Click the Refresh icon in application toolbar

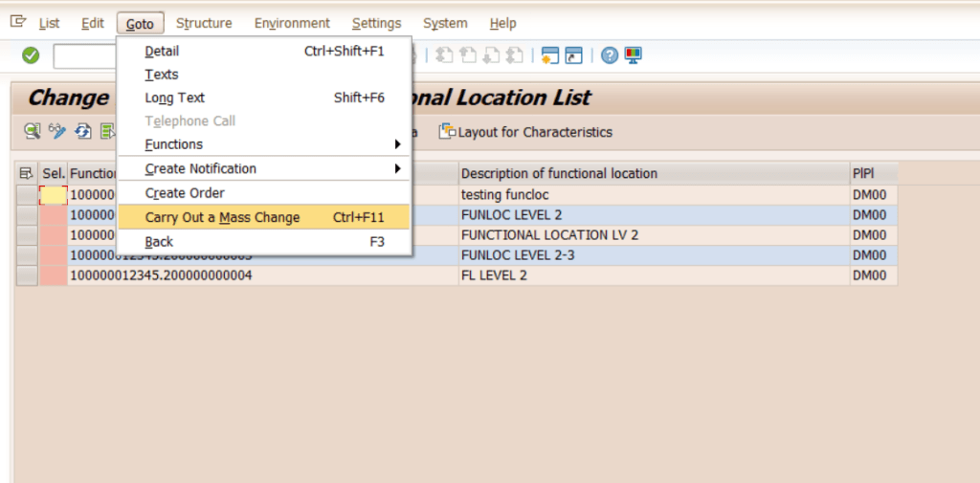point(83,132)
